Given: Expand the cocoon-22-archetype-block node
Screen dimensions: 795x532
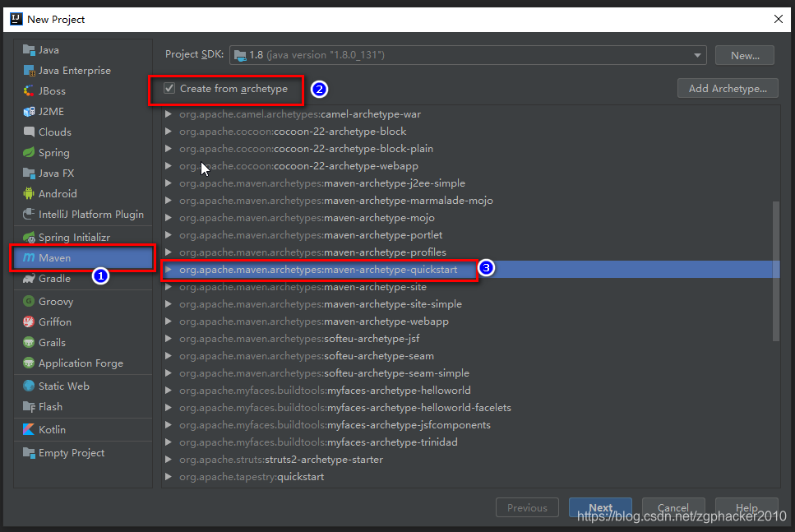Looking at the screenshot, I should coord(169,132).
